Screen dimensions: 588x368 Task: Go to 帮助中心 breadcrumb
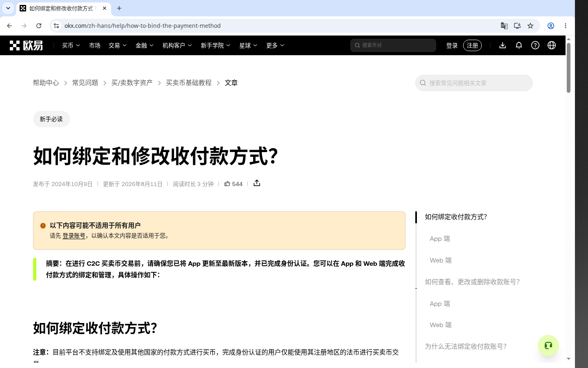pos(46,83)
